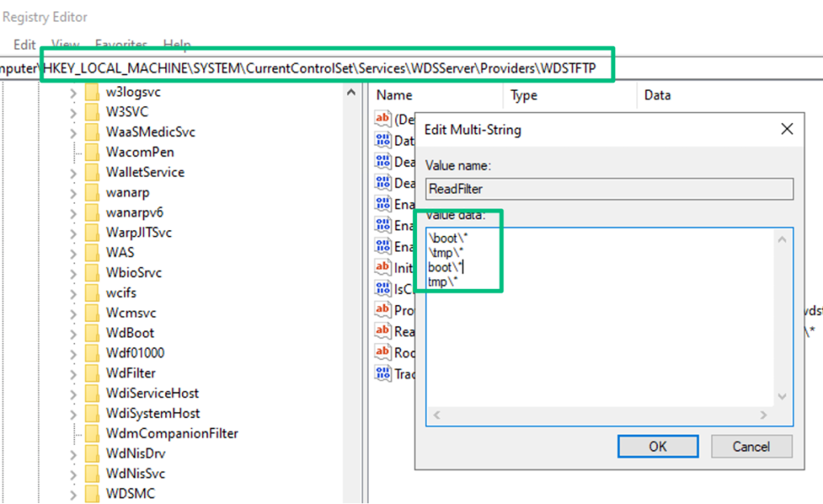
Task: Expand the WdiSystemHost tree node
Action: [73, 414]
